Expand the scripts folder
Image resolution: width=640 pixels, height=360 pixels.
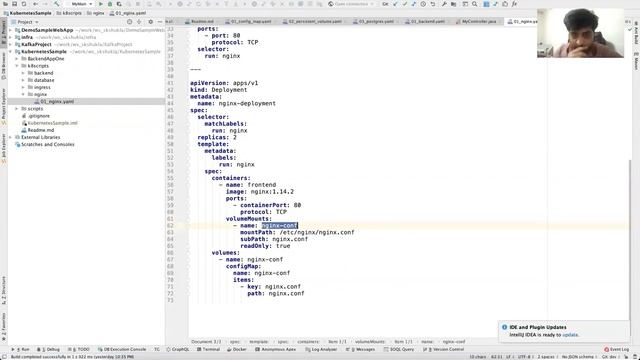click(17, 109)
